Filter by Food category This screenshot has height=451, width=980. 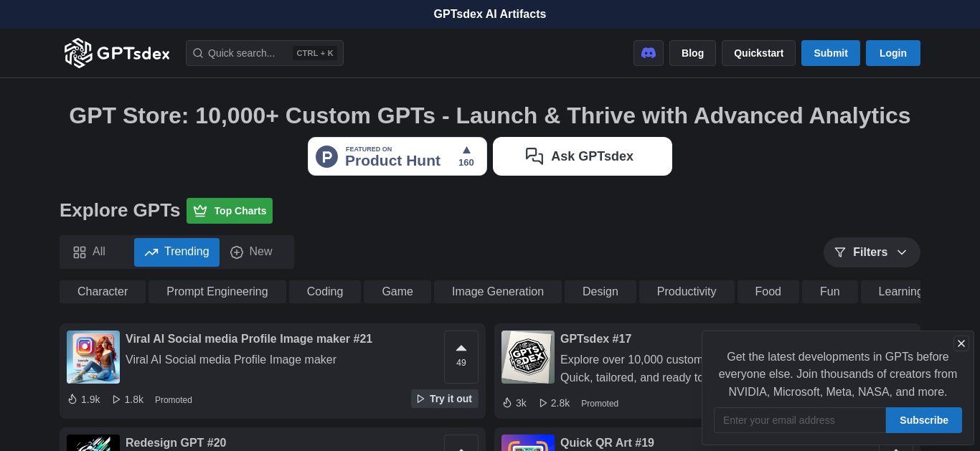coord(768,292)
